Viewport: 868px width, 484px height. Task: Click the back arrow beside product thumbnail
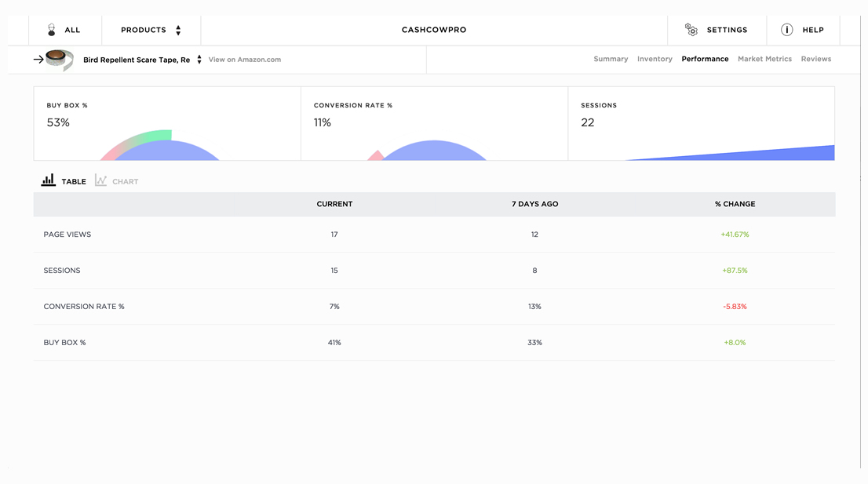[38, 59]
